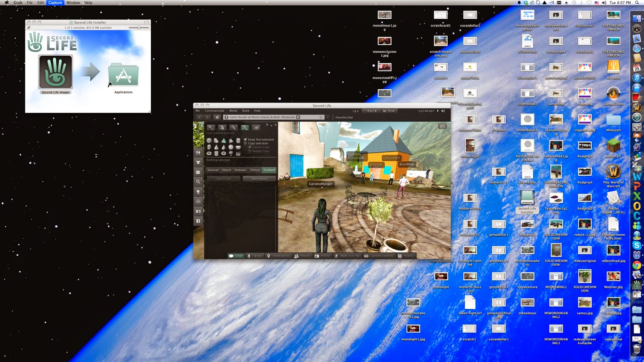Click the media play arrow beside the time
Screen dimensions: 644x362
pyautogui.click(x=438, y=111)
